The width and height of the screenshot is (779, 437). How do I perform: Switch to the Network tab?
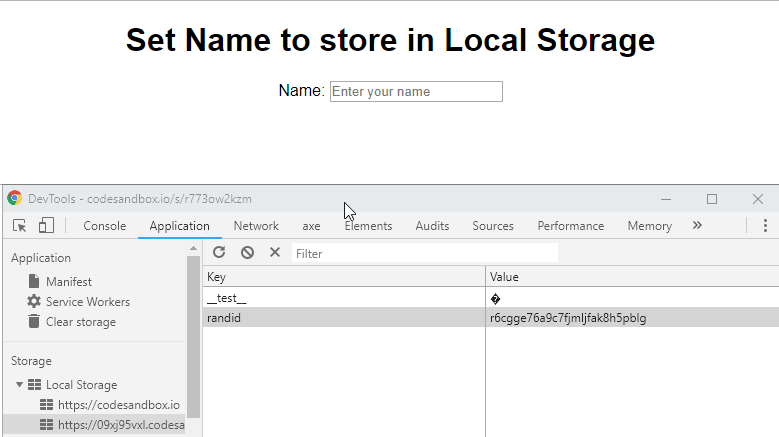256,226
